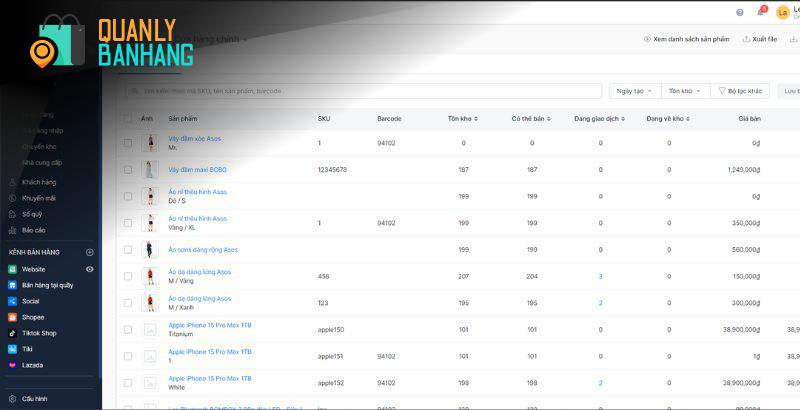This screenshot has width=800, height=410.
Task: Click Xem danh sách sản phẩm
Action: tap(686, 39)
